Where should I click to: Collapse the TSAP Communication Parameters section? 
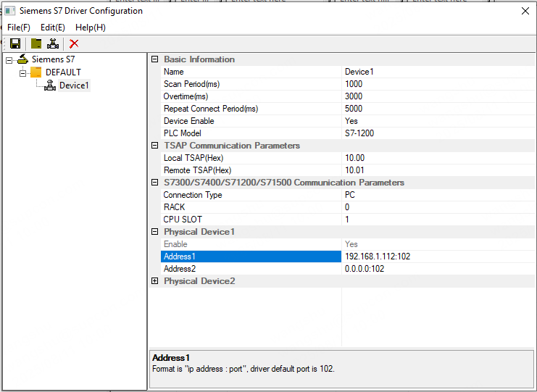pos(154,146)
